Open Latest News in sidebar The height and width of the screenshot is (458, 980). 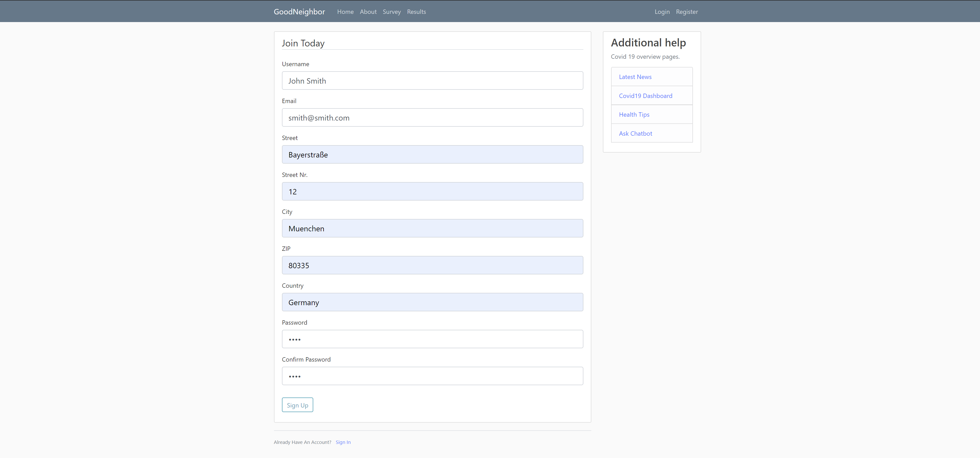click(x=635, y=77)
